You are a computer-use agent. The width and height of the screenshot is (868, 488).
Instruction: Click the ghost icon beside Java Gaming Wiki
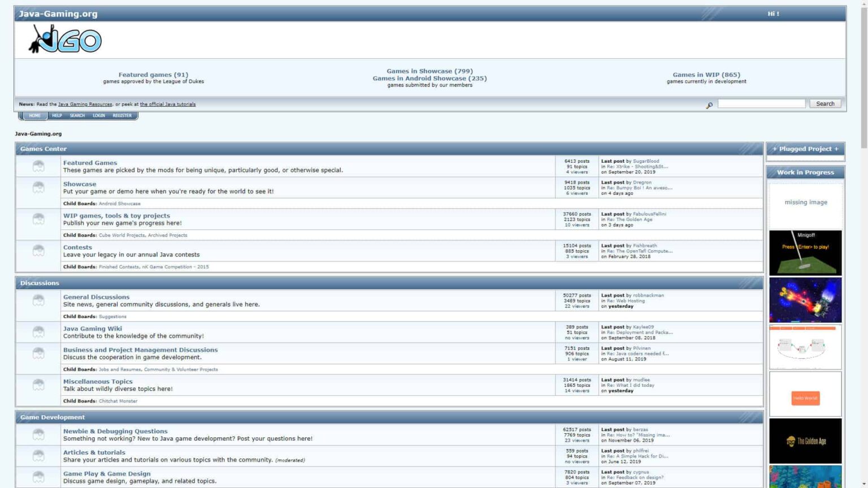(x=39, y=332)
